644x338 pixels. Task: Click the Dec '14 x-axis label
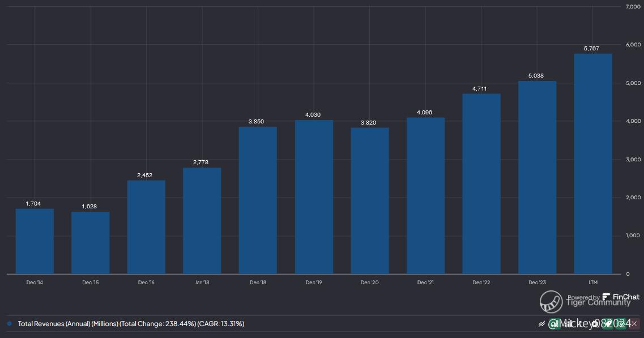pos(35,283)
